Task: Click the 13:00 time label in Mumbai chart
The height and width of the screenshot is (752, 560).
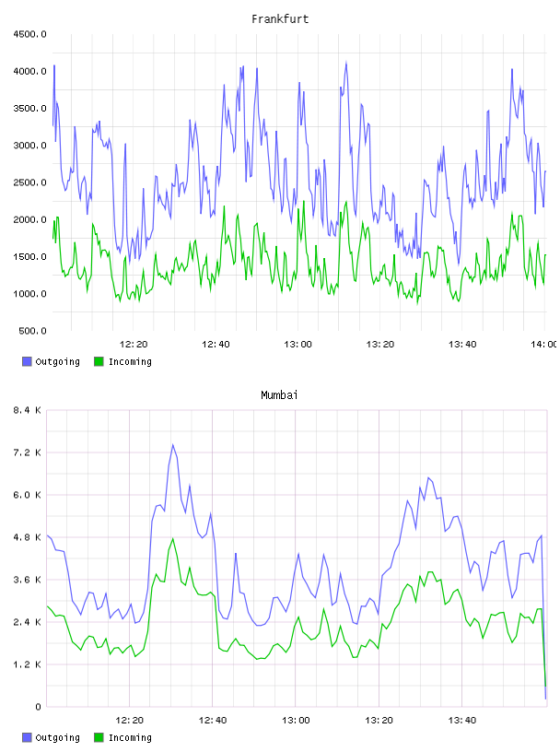Action: [x=296, y=721]
